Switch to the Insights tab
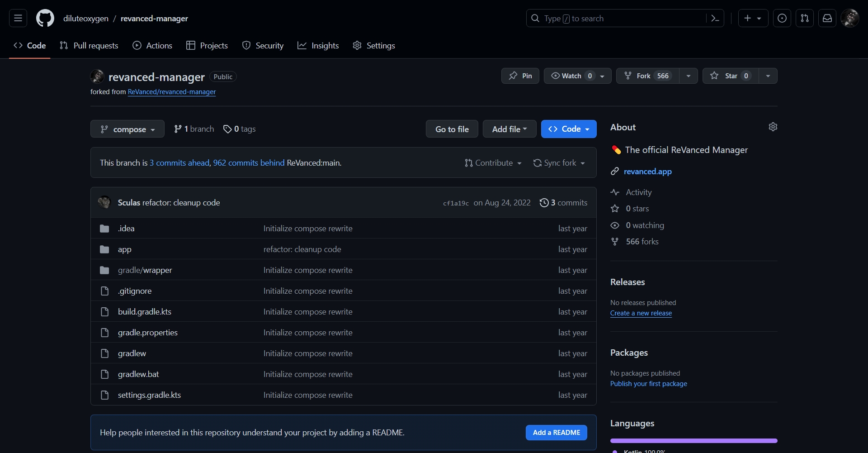The width and height of the screenshot is (868, 453). coord(318,46)
